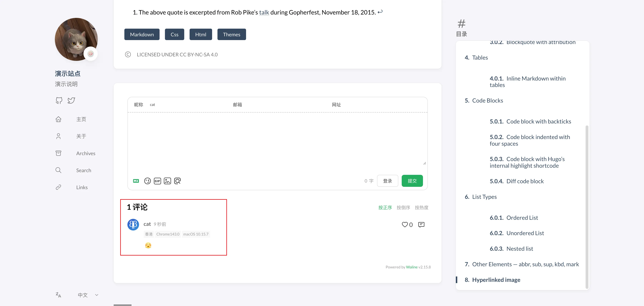Click the comment preview icon
The image size is (644, 306).
(177, 181)
